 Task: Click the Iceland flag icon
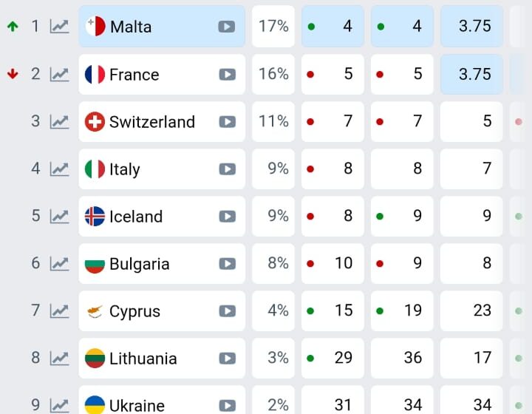tap(95, 216)
